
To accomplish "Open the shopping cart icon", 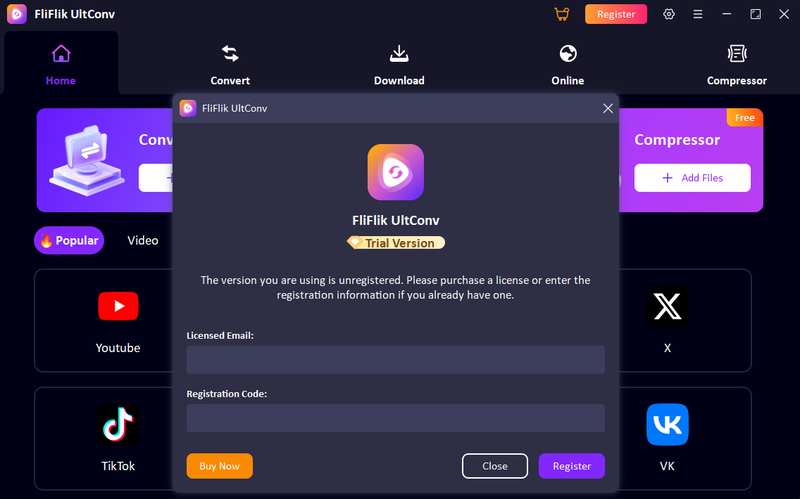I will pyautogui.click(x=562, y=14).
